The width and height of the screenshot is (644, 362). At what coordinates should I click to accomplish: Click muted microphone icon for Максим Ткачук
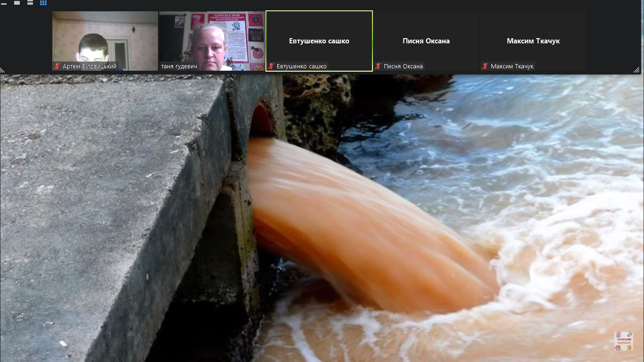[485, 66]
